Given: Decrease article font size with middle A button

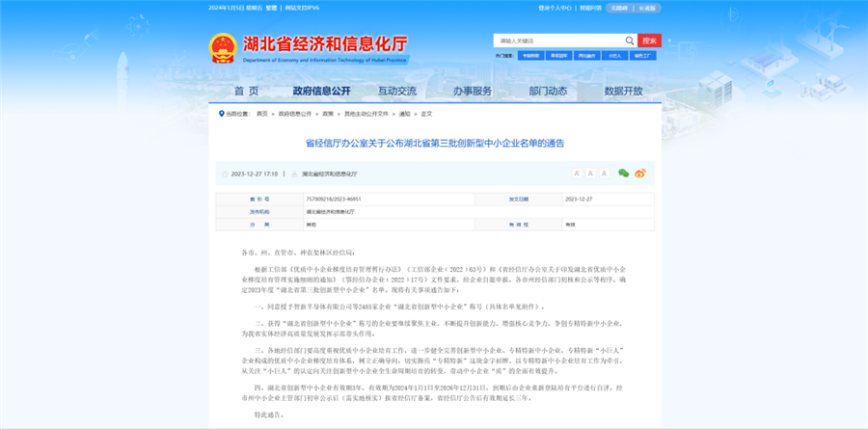Looking at the screenshot, I should tap(590, 174).
